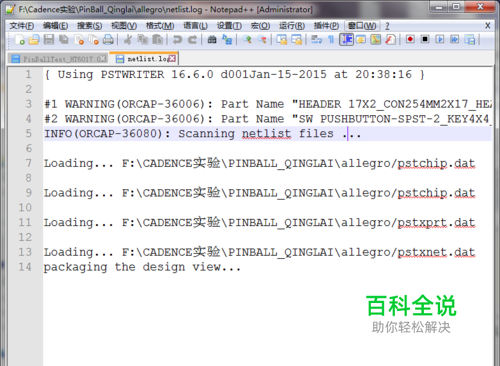The width and height of the screenshot is (500, 366).
Task: Close the netlist.log tab via its red X
Action: 172,59
